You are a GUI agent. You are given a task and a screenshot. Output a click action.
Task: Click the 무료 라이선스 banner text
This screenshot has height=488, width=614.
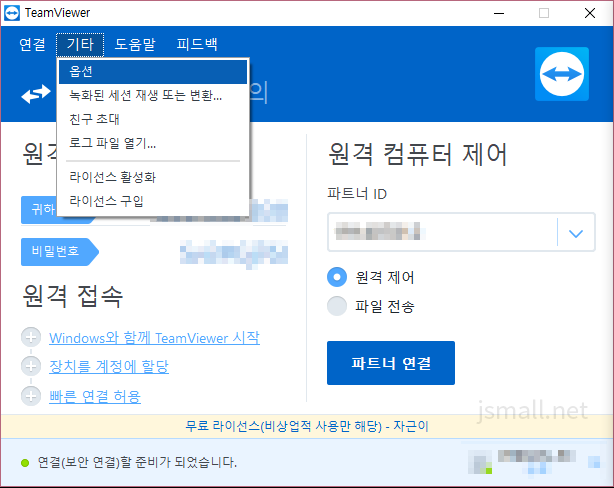pyautogui.click(x=307, y=426)
